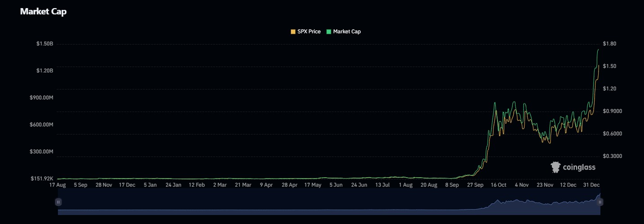
Task: Click the yellow SPX Price legend swatch
Action: point(293,31)
